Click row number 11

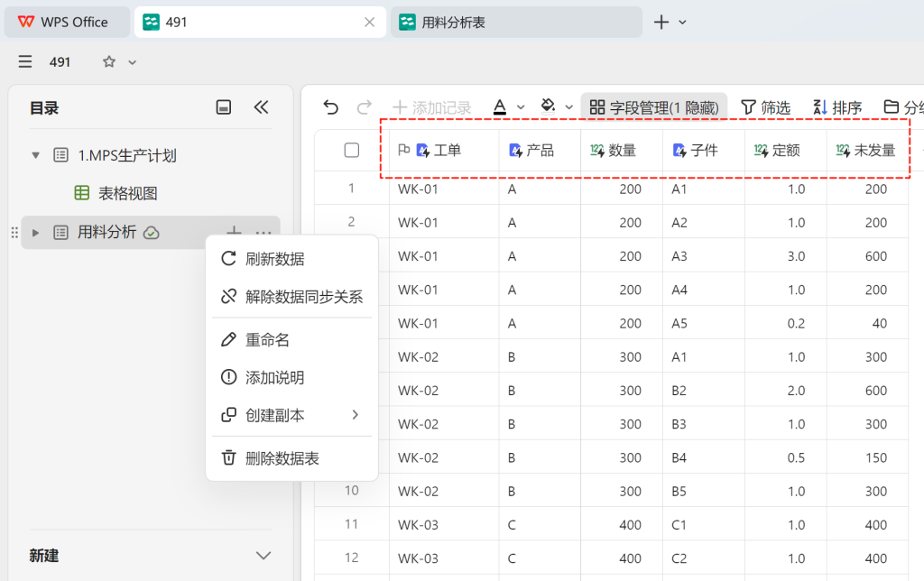[351, 524]
